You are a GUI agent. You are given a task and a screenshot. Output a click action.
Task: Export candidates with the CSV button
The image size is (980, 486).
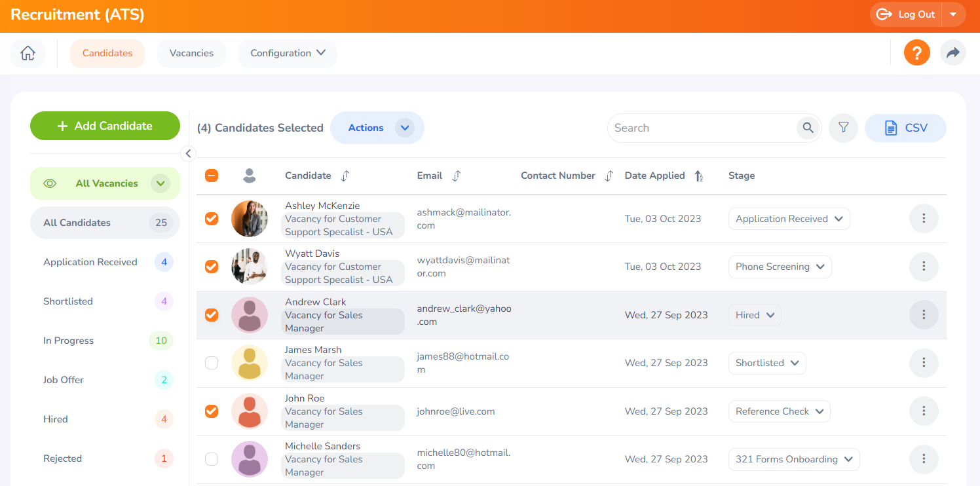(x=905, y=128)
